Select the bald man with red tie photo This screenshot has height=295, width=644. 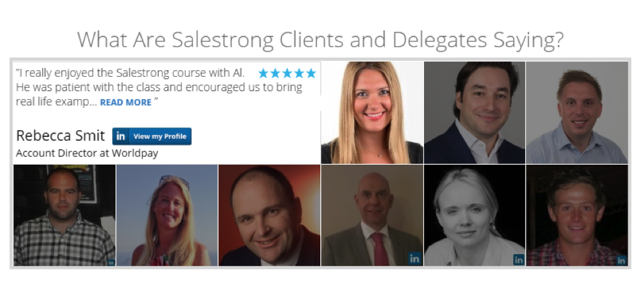pyautogui.click(x=372, y=215)
